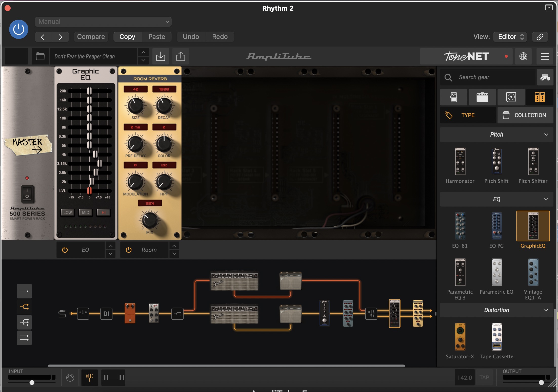This screenshot has width=558, height=392.
Task: Toggle the Graphic EQ LOW band button
Action: point(68,212)
